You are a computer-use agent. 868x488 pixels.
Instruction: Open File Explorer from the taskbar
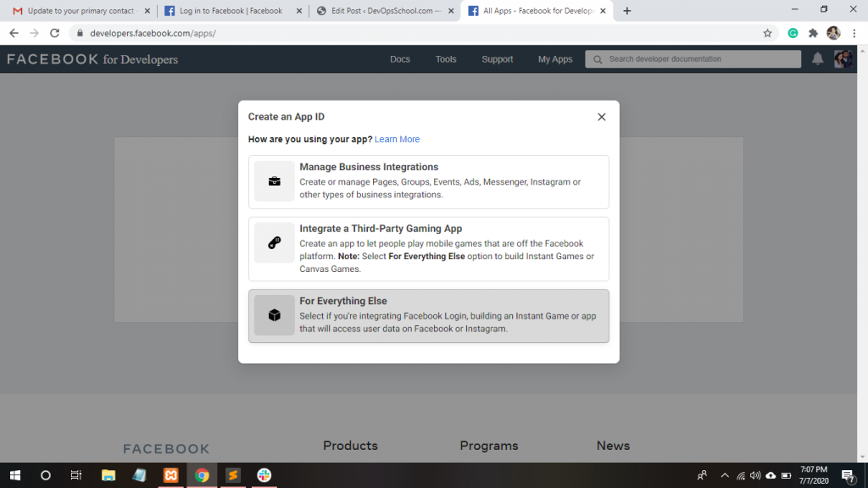click(108, 475)
